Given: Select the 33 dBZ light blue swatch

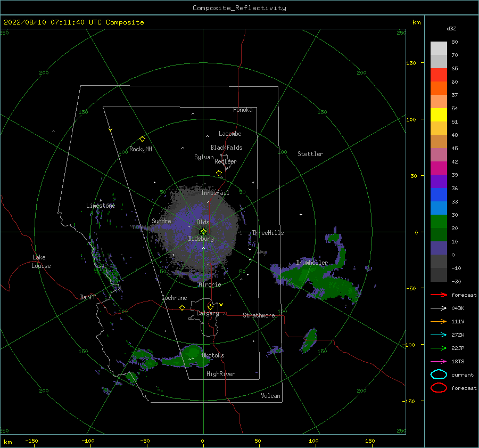Looking at the screenshot, I should point(439,208).
